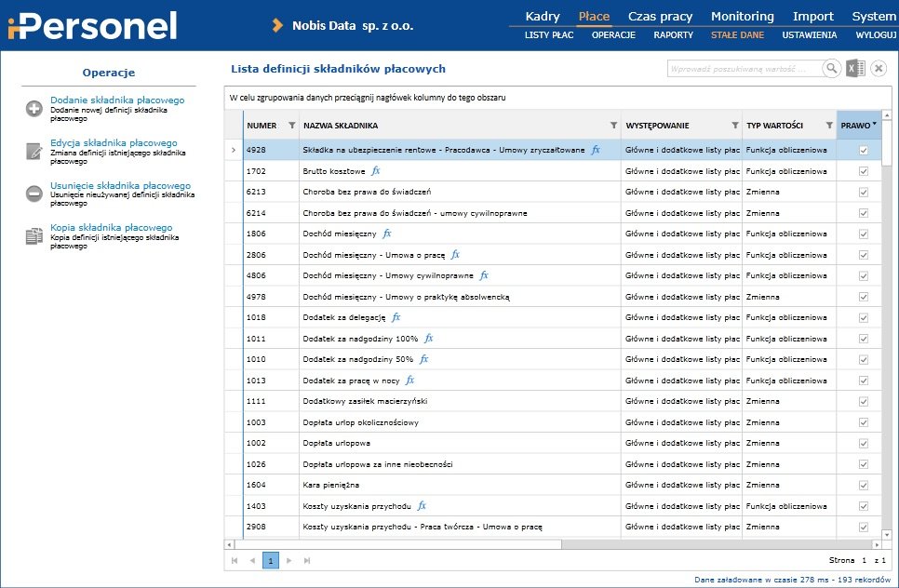The height and width of the screenshot is (588, 899).
Task: Expand row 4928 using the arrow
Action: pos(233,150)
